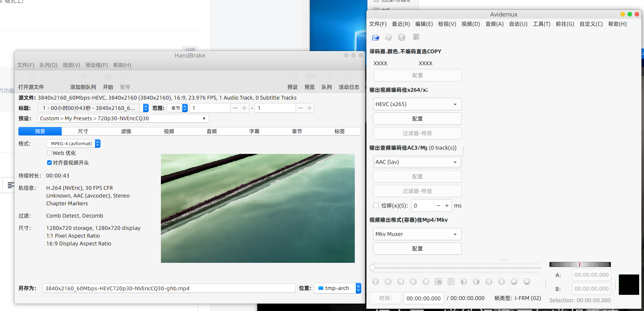This screenshot has width=644, height=311.
Task: Open video information via the info icon
Action: pos(402,38)
